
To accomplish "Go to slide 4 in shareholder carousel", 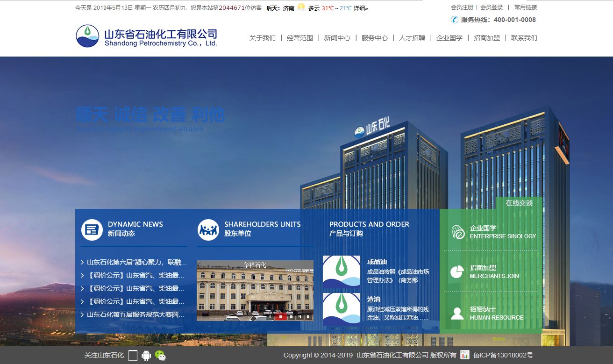I will pyautogui.click(x=299, y=316).
